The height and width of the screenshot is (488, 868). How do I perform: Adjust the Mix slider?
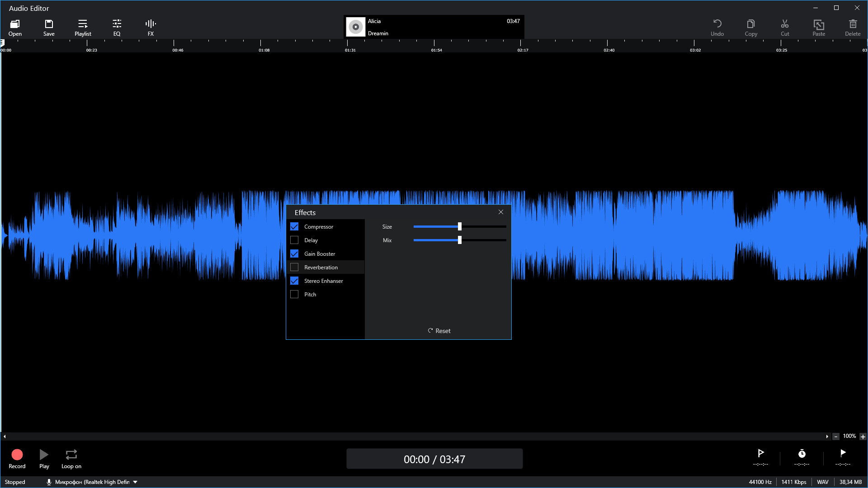[460, 240]
